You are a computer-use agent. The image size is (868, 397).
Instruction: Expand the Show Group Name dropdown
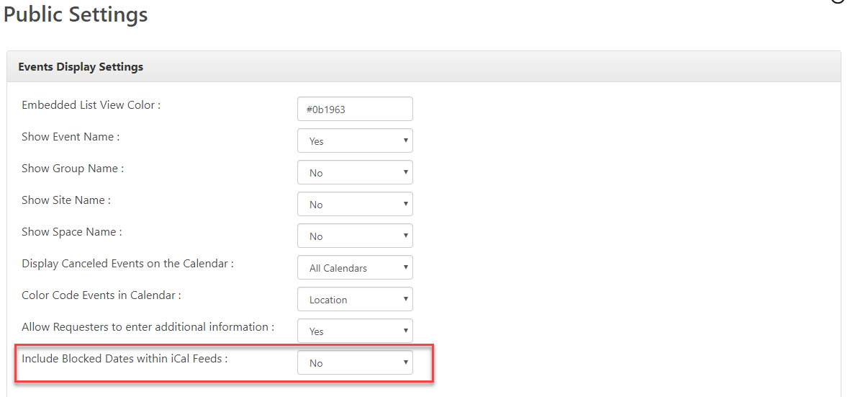pyautogui.click(x=355, y=172)
